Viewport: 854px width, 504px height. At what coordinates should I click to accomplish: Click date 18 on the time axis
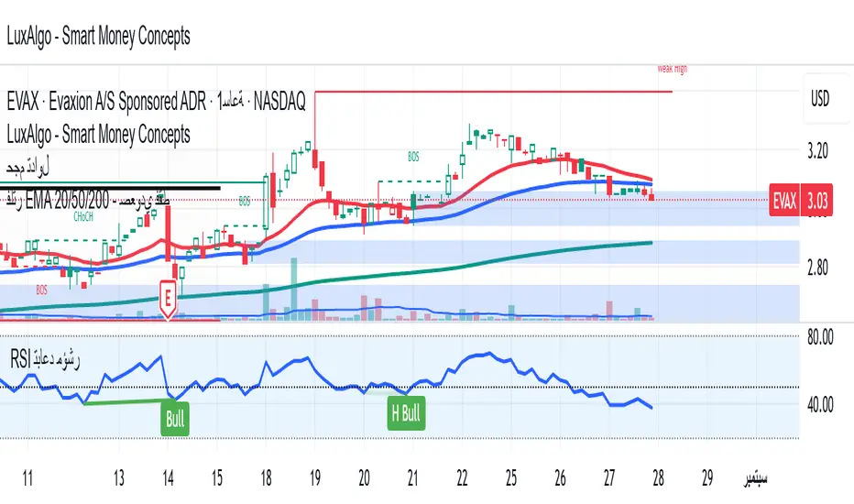[266, 478]
